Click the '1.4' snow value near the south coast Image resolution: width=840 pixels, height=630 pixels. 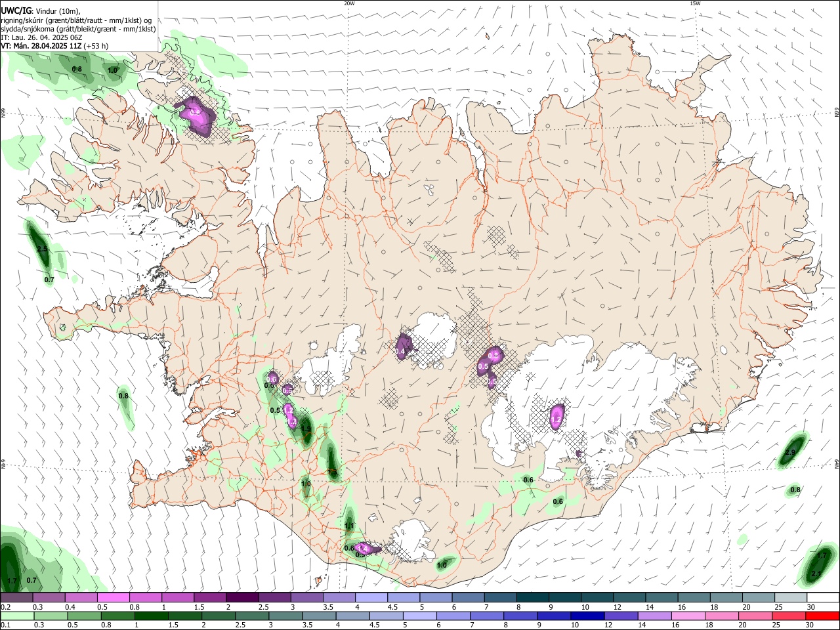364,547
